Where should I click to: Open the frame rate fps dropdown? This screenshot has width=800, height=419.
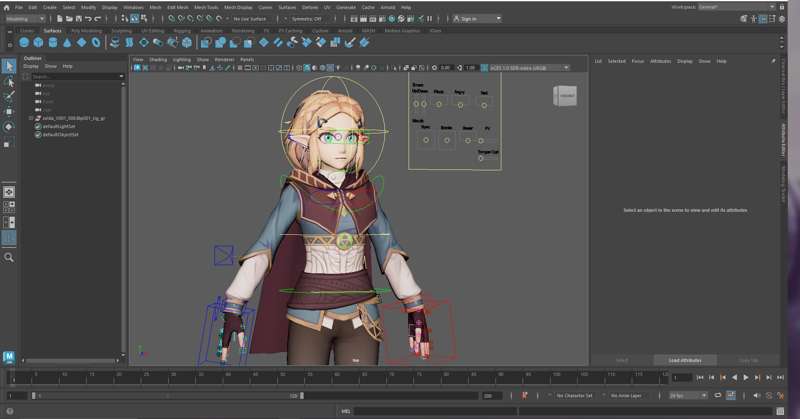click(x=688, y=396)
